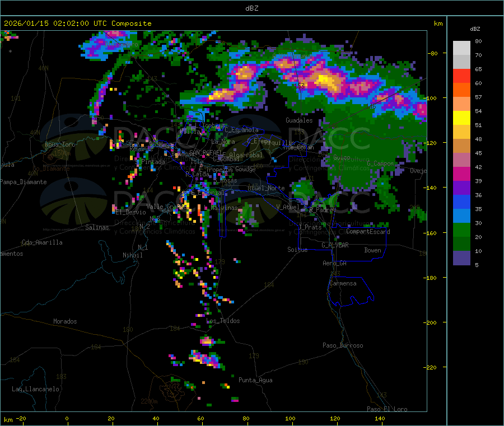Click the Valle_Grande location label
This screenshot has height=426, width=504.
166,207
